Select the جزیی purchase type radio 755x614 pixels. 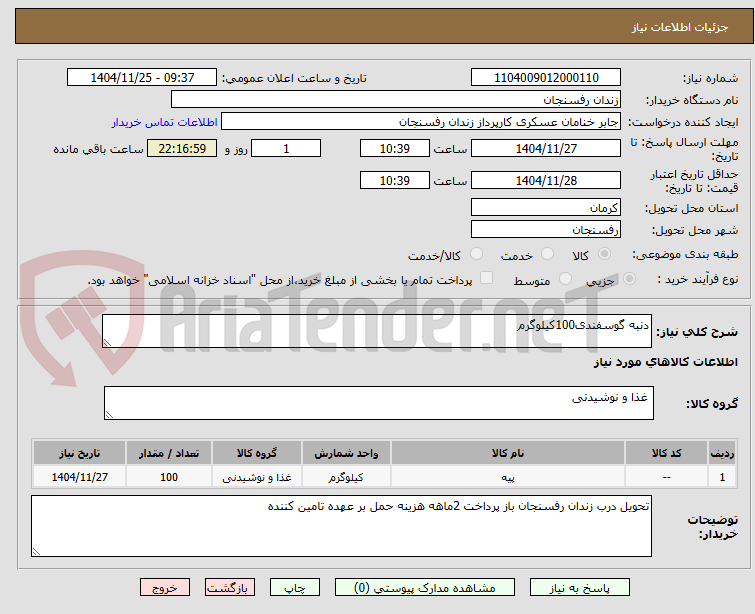coord(629,279)
